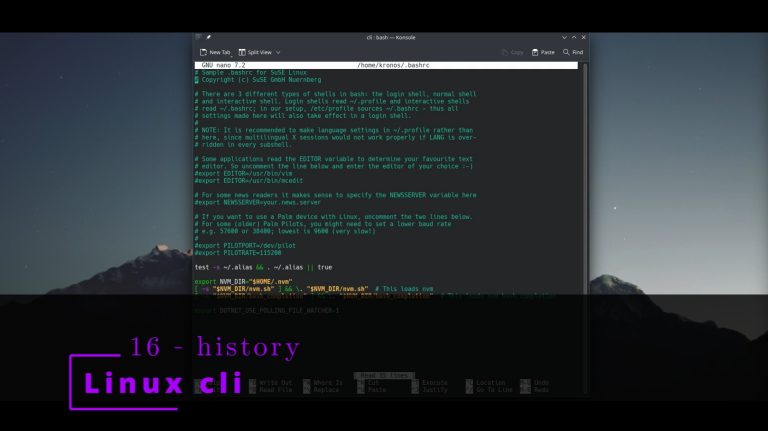Click the Paste toolbar button
The image size is (768, 431).
coord(543,52)
